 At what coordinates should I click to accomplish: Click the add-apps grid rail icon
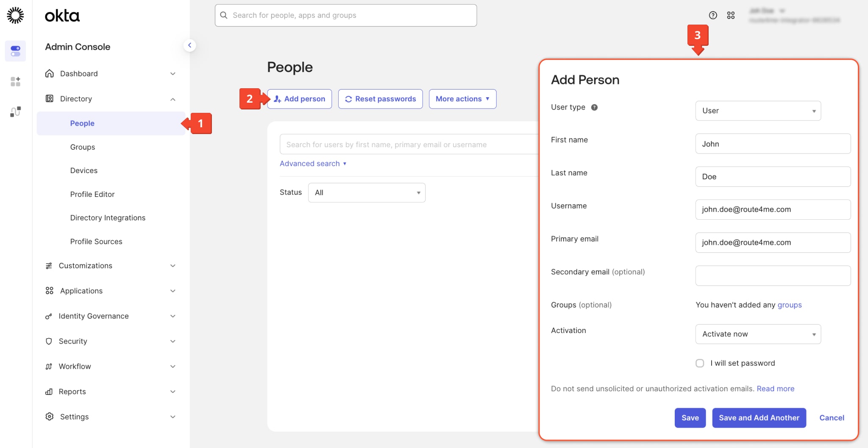pyautogui.click(x=15, y=81)
